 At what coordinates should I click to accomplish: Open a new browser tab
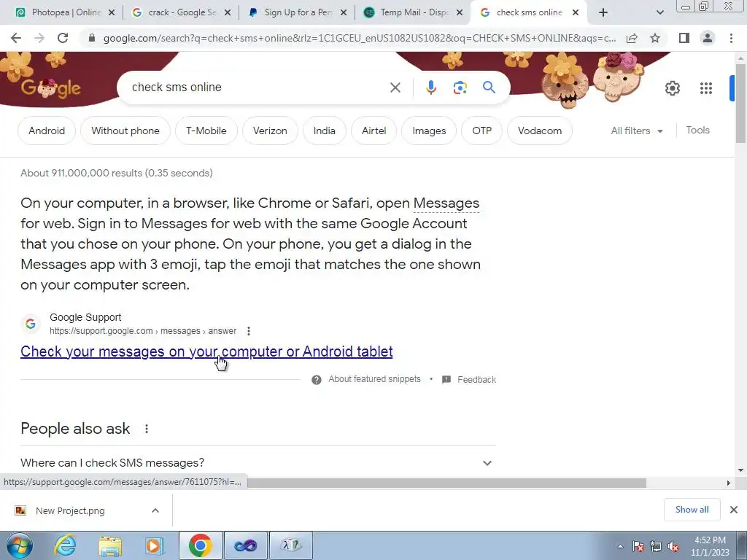[603, 13]
